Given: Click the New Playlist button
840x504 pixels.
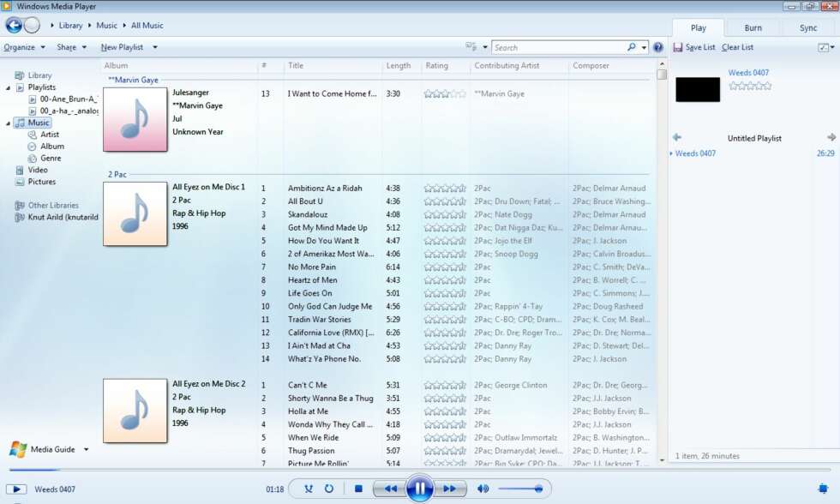Looking at the screenshot, I should coord(122,47).
